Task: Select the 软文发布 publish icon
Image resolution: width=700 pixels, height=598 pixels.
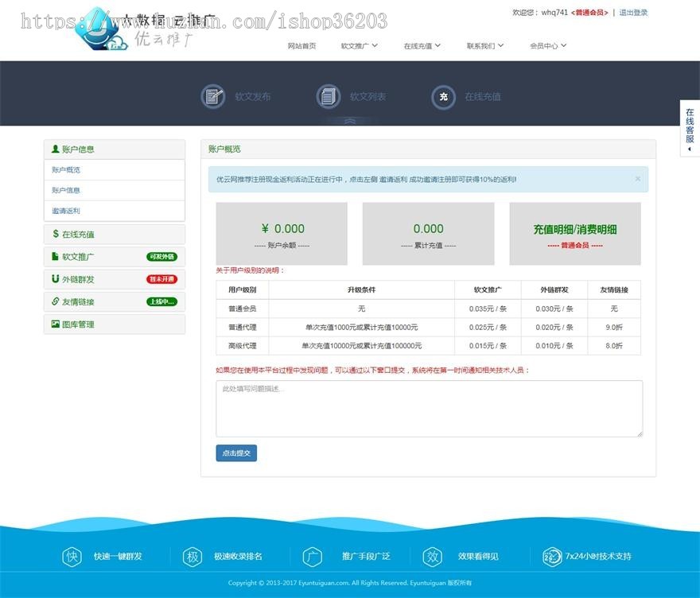Action: coord(212,96)
